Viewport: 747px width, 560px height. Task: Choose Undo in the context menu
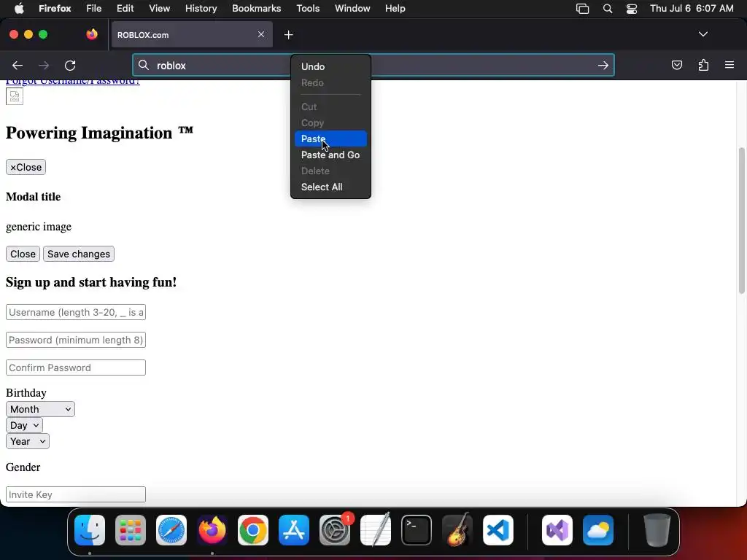(330, 66)
